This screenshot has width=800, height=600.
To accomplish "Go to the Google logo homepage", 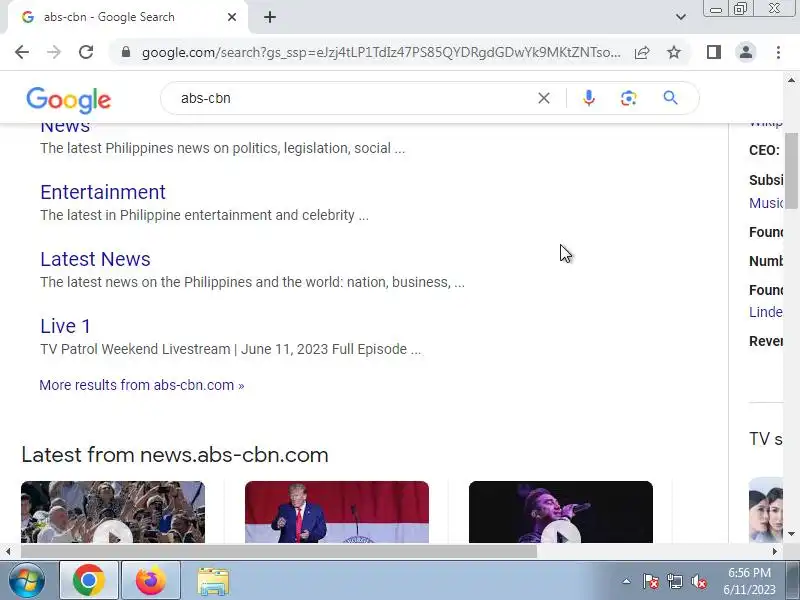I will point(68,100).
